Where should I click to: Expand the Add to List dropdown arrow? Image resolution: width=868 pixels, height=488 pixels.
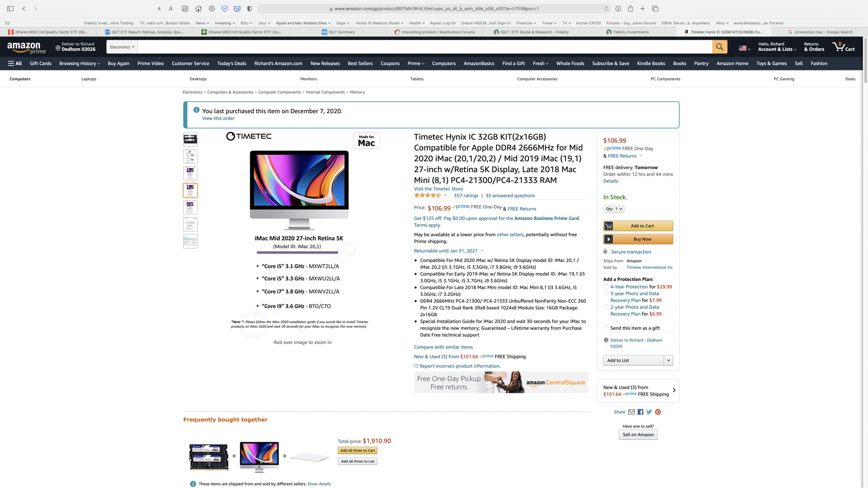(668, 360)
